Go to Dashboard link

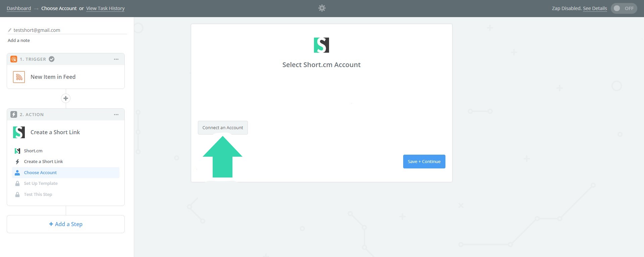click(19, 8)
